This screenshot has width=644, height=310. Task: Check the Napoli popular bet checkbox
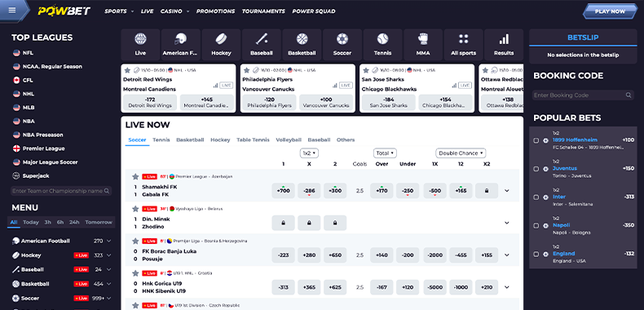pos(536,226)
